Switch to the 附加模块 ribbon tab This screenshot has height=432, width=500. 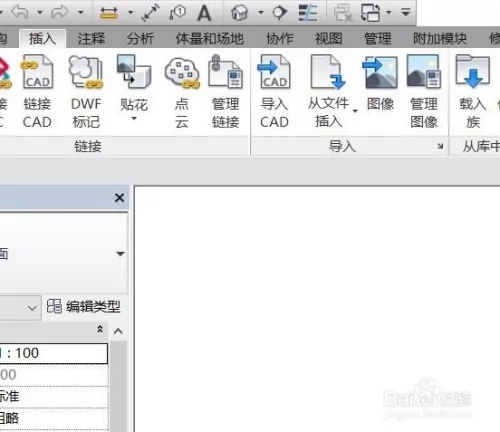click(440, 39)
